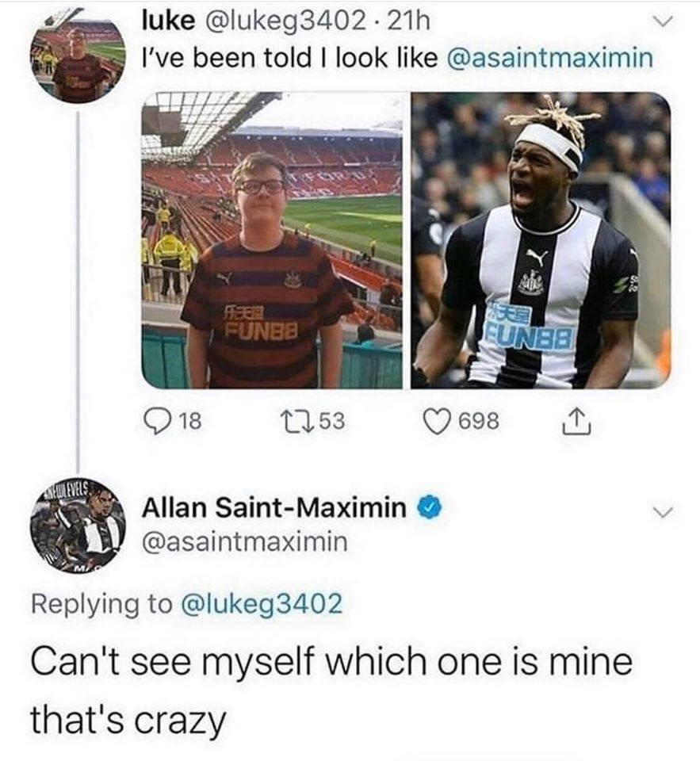
Task: Open Allan Saint-Maximin's profile avatar
Action: tap(78, 525)
